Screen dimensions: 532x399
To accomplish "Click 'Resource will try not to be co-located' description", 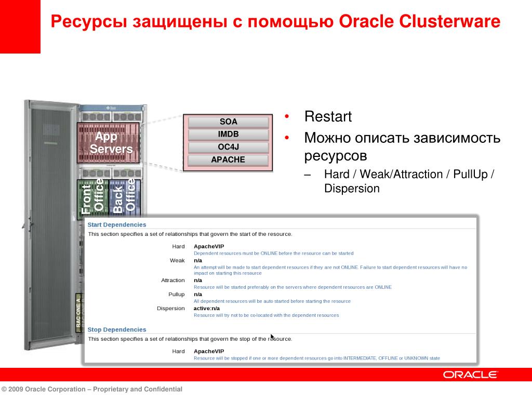I will pos(267,315).
